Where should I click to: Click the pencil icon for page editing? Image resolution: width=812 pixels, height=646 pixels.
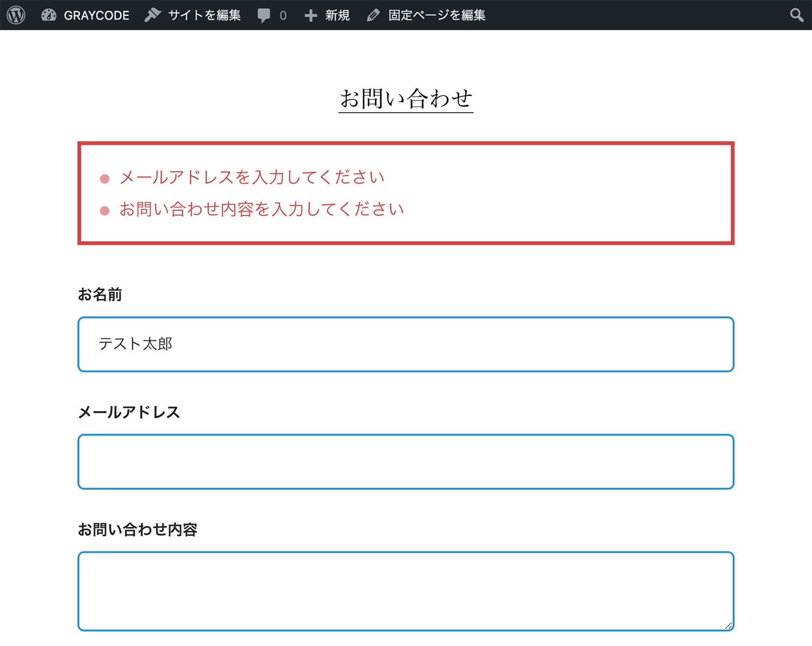[373, 16]
